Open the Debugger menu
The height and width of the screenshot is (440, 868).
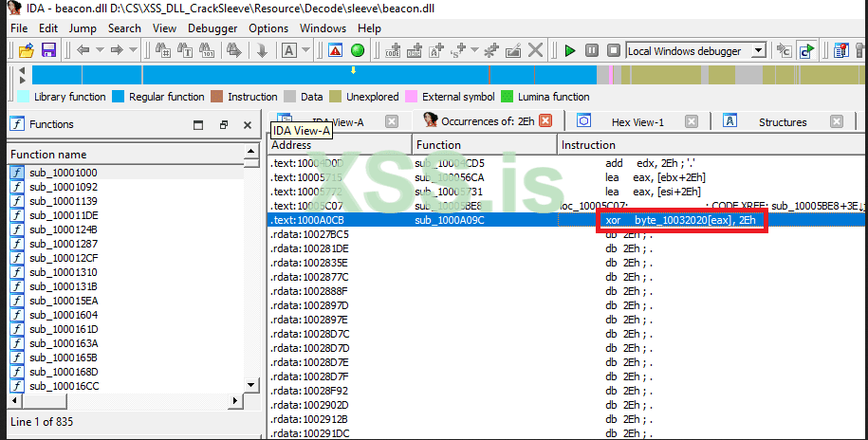coord(212,28)
